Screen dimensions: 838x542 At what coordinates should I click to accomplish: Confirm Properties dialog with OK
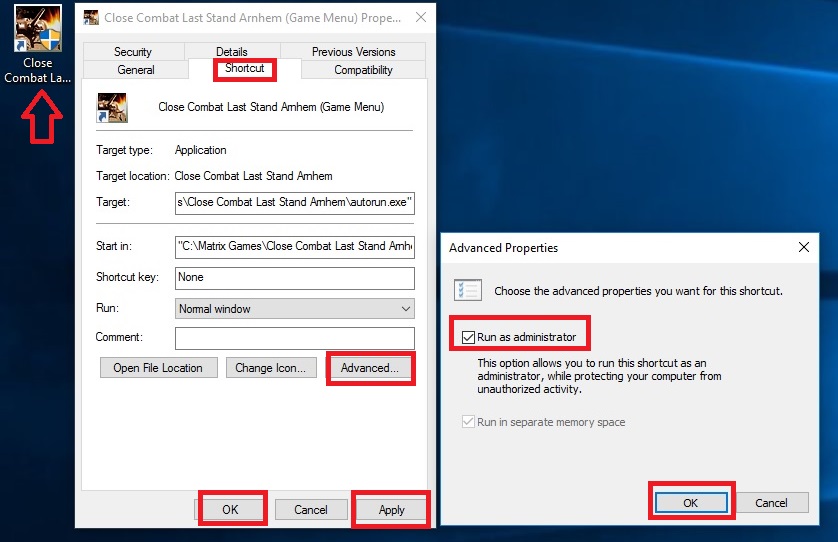coord(230,509)
